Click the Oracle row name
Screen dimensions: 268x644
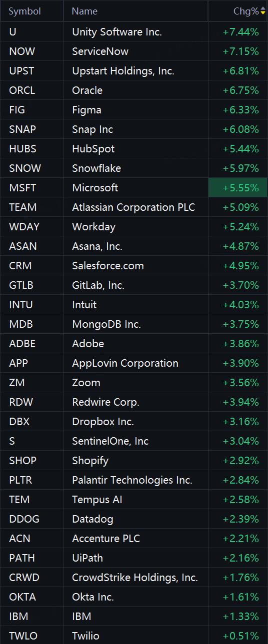(x=87, y=90)
